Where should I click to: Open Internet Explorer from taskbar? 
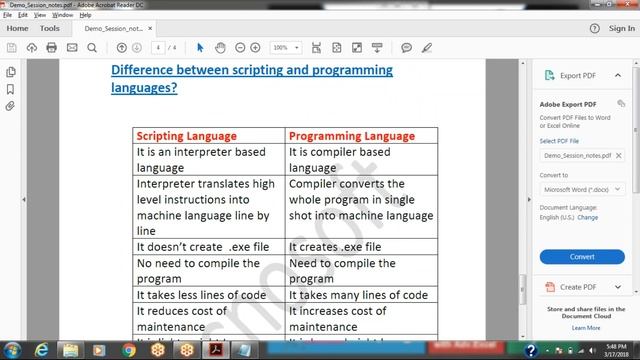[42, 350]
